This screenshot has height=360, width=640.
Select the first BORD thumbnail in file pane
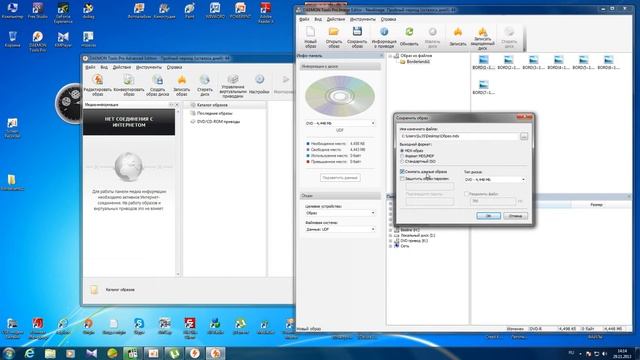[x=483, y=63]
